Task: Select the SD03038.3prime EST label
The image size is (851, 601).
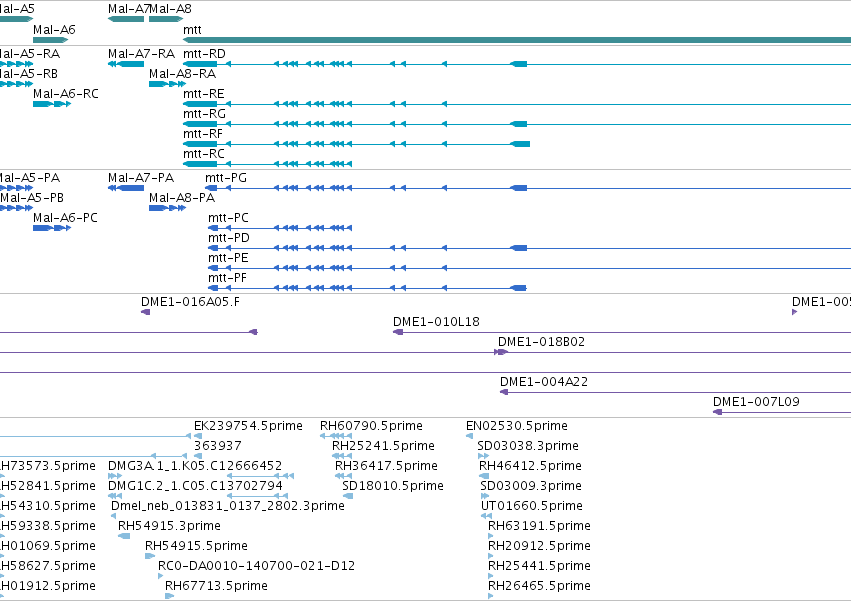Action: [528, 446]
